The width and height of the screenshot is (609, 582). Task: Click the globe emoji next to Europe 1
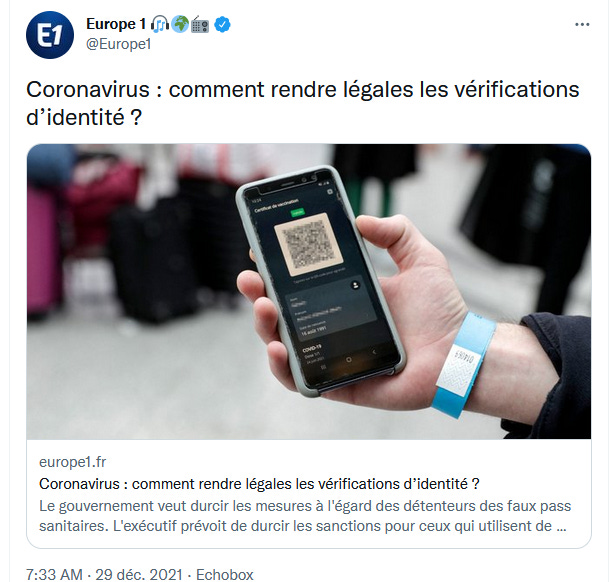tap(180, 24)
